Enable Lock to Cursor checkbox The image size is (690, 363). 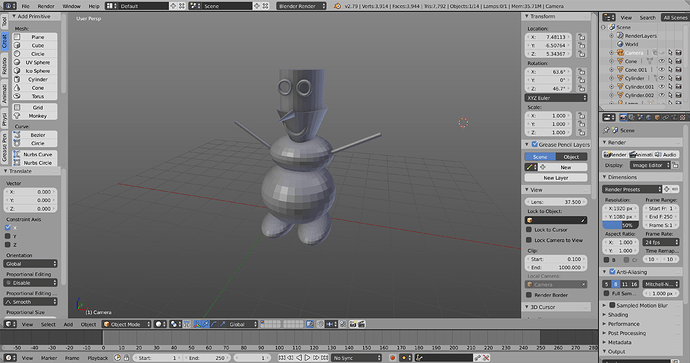[529, 230]
